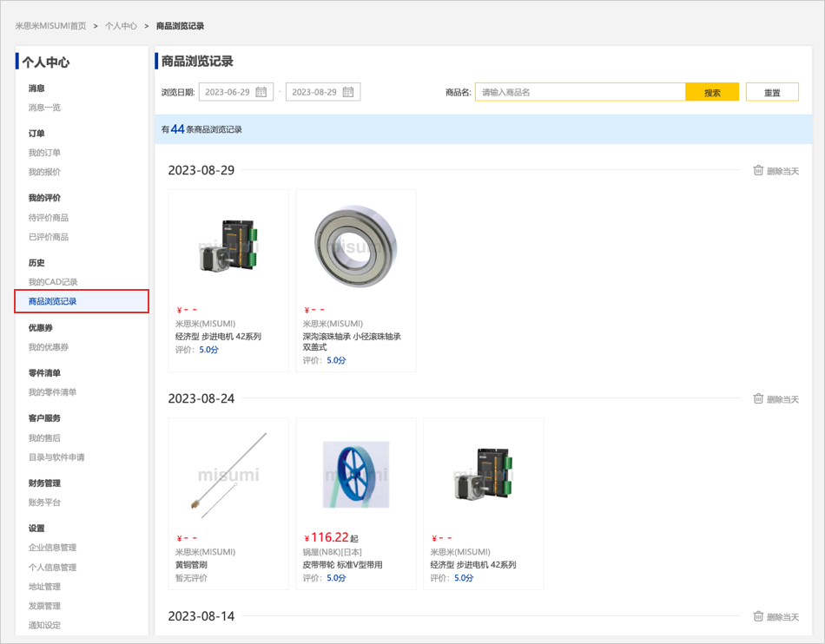Open 我的优惠券 in sidebar menu
The image size is (825, 644).
pyautogui.click(x=49, y=347)
